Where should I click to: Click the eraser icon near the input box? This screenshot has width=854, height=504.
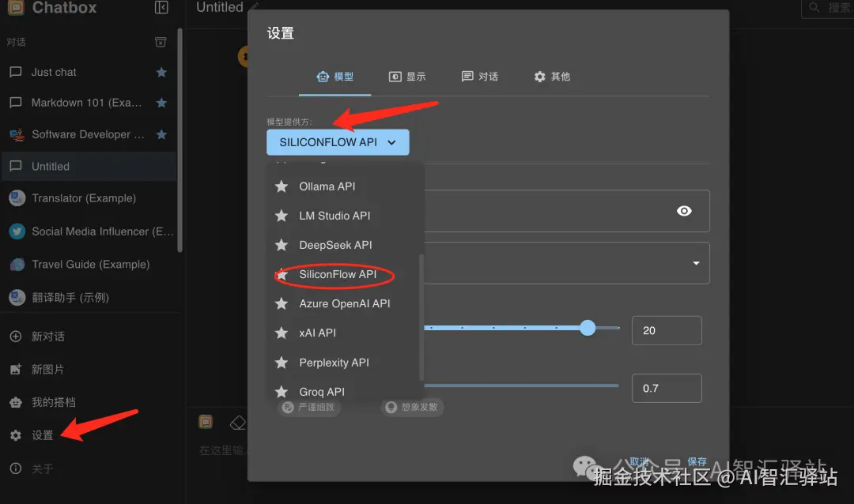click(238, 422)
